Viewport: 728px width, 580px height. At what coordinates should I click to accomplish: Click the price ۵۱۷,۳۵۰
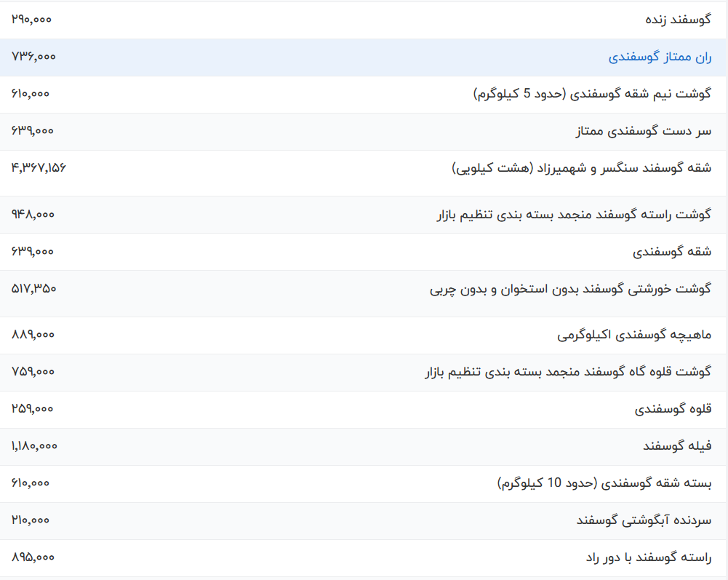(x=34, y=289)
